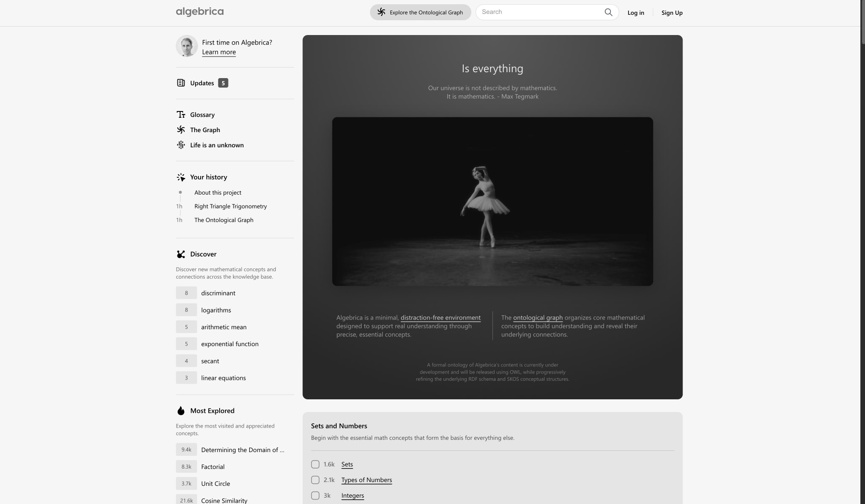The height and width of the screenshot is (504, 865).
Task: Click the graph pinwheel icon in Explore button
Action: pyautogui.click(x=381, y=12)
